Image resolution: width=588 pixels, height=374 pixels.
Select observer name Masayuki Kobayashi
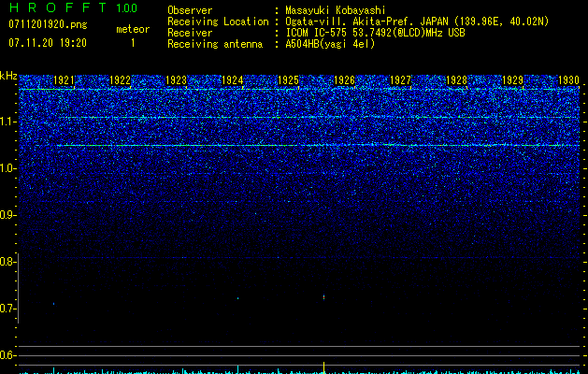point(335,11)
